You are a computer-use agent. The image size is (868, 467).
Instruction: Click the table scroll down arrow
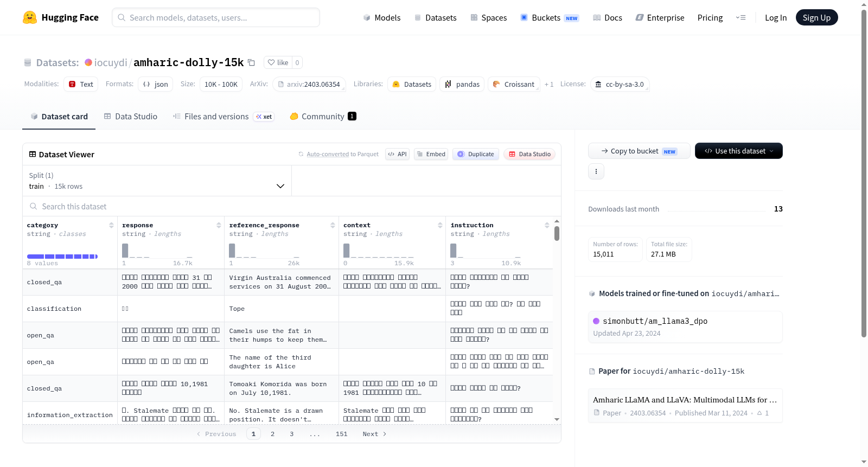pyautogui.click(x=557, y=419)
